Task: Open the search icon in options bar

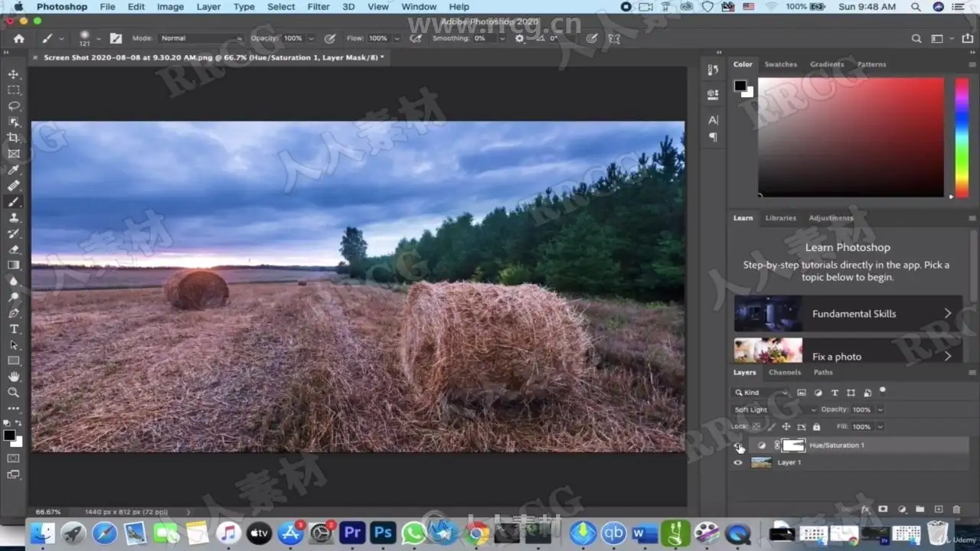Action: pos(916,38)
